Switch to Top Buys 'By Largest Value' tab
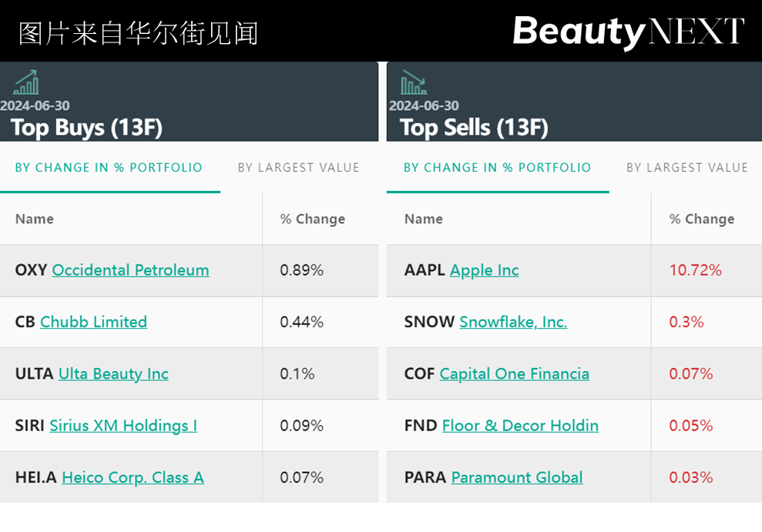The width and height of the screenshot is (762, 532). pyautogui.click(x=298, y=168)
